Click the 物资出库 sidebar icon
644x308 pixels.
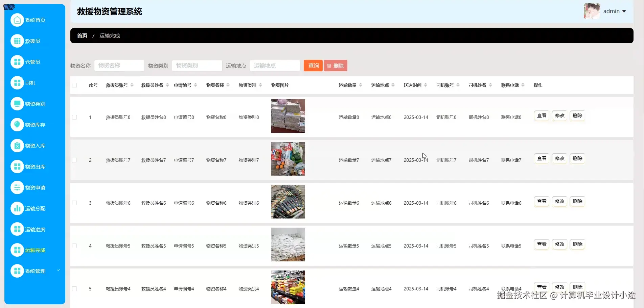click(17, 167)
